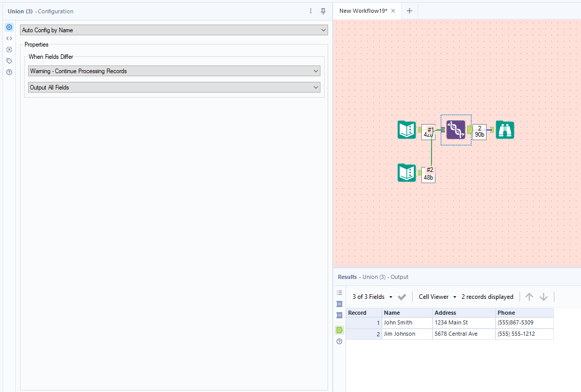This screenshot has width=581, height=392.
Task: Click the gear Configuration icon in sidebar
Action: (x=9, y=27)
